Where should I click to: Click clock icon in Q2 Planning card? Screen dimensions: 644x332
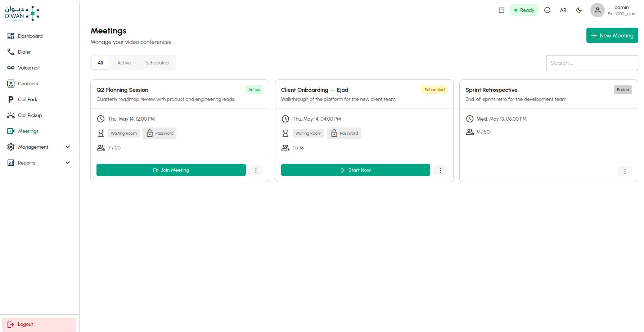pyautogui.click(x=101, y=119)
